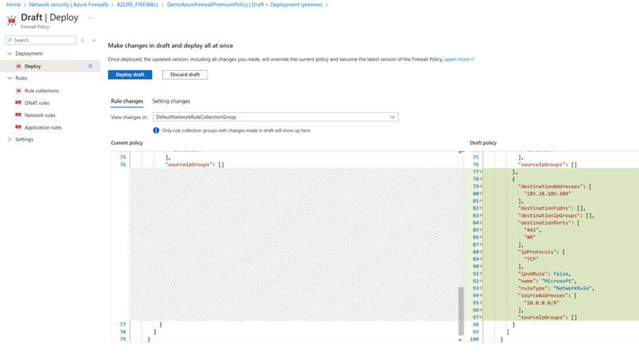The height and width of the screenshot is (364, 639).
Task: Click the sidebar Search input field
Action: (41, 41)
